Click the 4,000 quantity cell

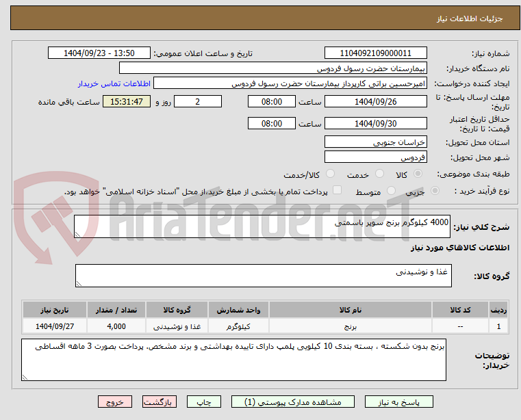click(x=116, y=326)
